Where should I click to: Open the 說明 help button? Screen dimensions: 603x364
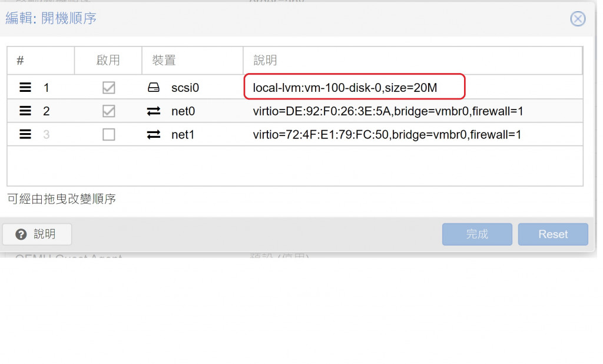(37, 234)
